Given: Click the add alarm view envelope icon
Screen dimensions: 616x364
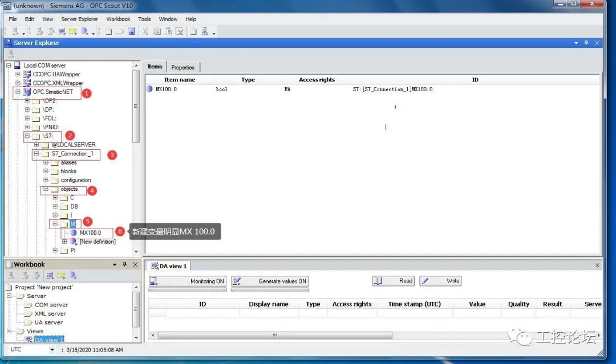Looking at the screenshot, I should [72, 31].
